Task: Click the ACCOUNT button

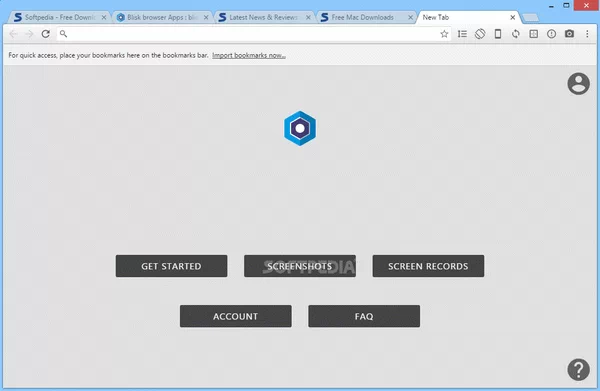Action: (x=236, y=316)
